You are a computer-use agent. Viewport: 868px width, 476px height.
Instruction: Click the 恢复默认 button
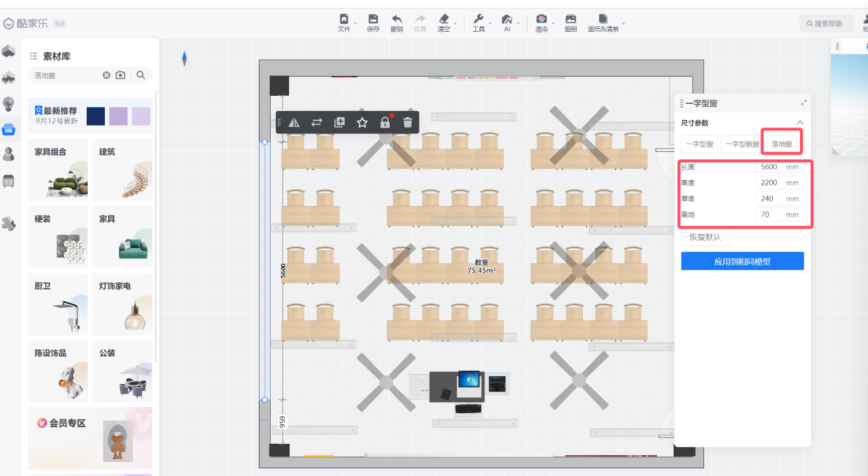(x=705, y=237)
